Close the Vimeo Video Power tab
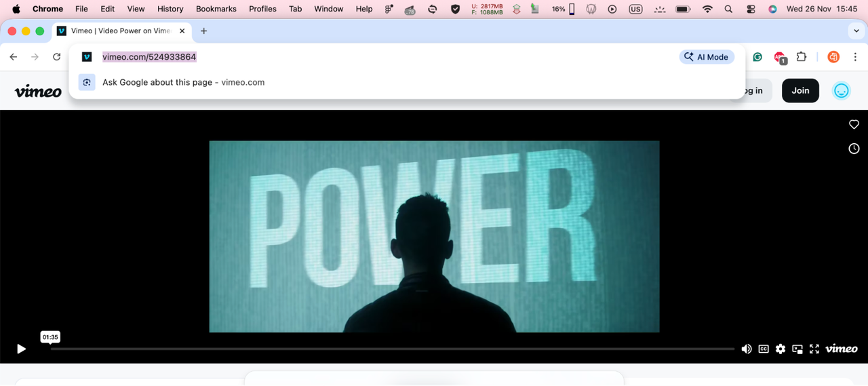Screen dimensions: 868x386 click(182, 31)
